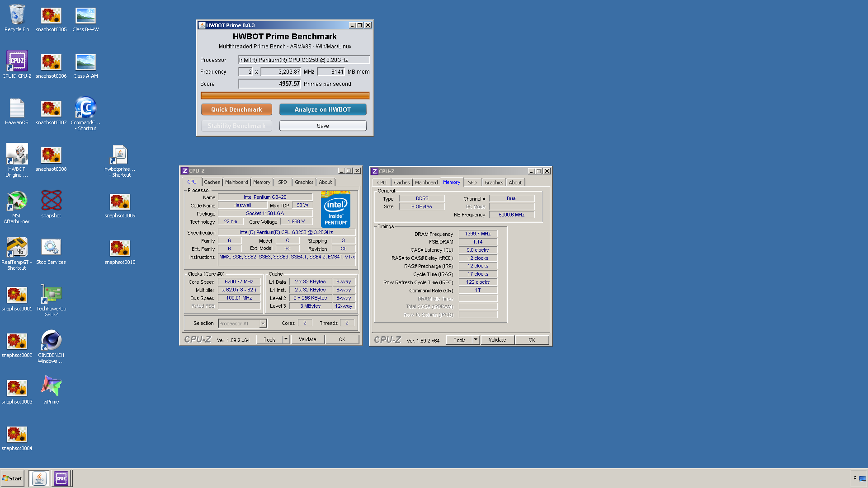Switch to Graphics tab in left CPU-Z
This screenshot has width=868, height=488.
coord(304,182)
